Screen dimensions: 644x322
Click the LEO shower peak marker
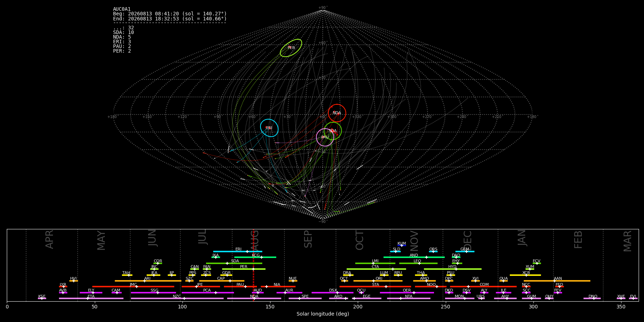[419, 263]
